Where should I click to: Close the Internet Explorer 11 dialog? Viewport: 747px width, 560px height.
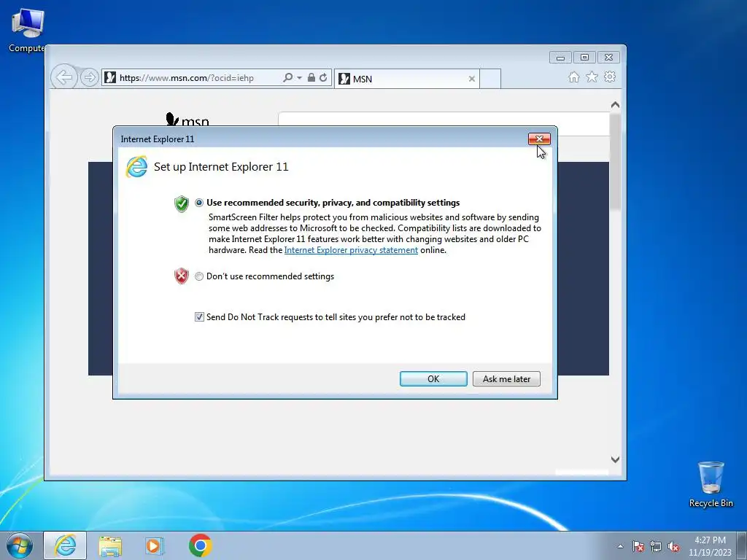click(539, 139)
